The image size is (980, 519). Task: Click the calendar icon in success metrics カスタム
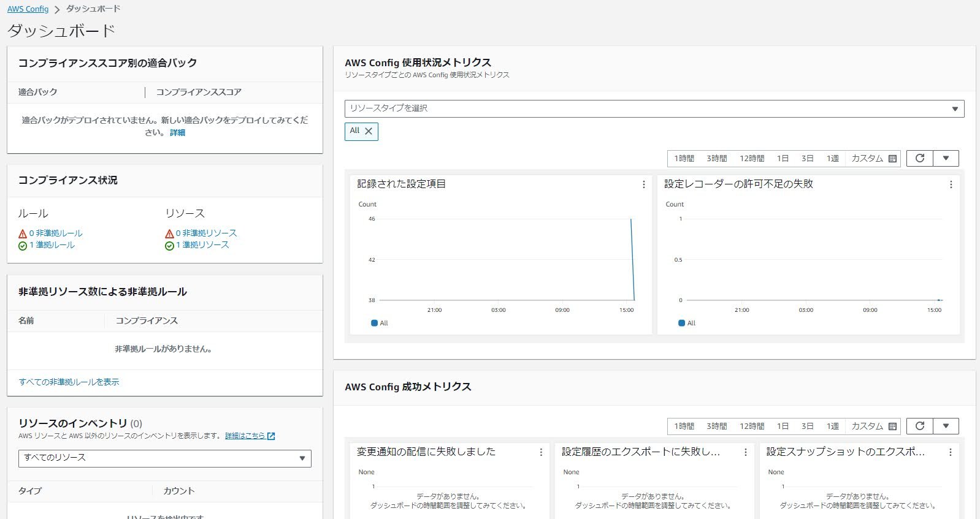pyautogui.click(x=892, y=426)
